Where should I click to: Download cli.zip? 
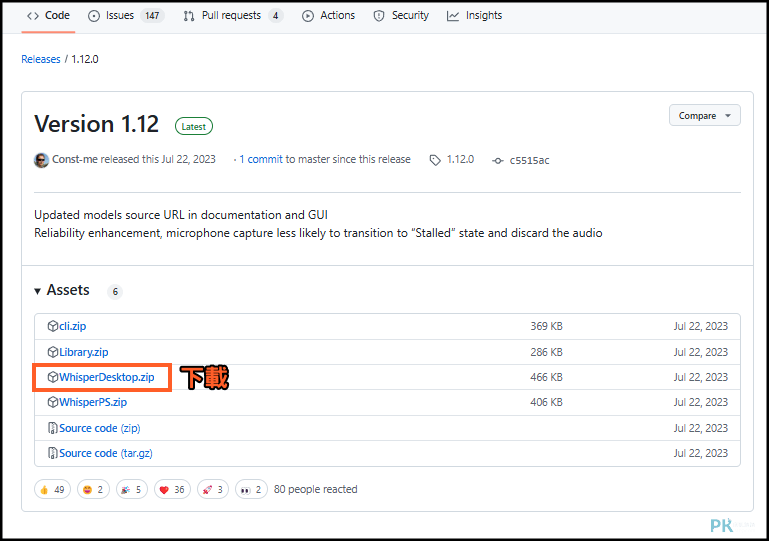pyautogui.click(x=73, y=326)
